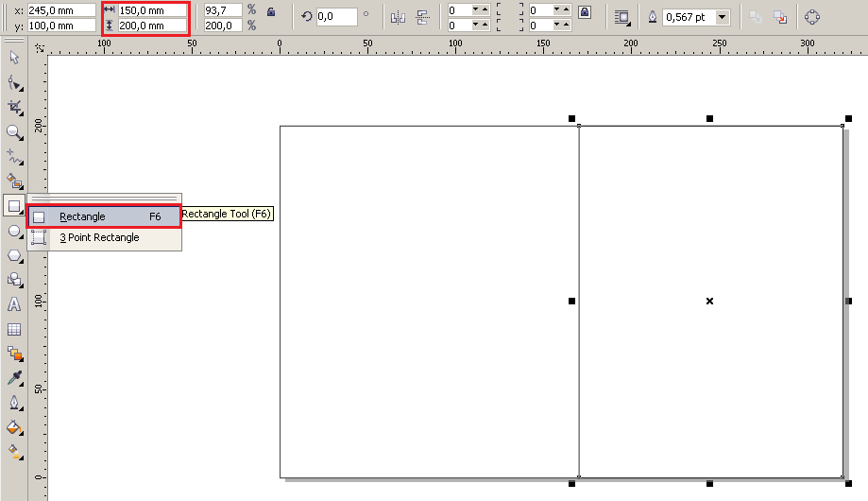This screenshot has width=868, height=501.
Task: Select the Freehand drawing tool
Action: coord(14,157)
